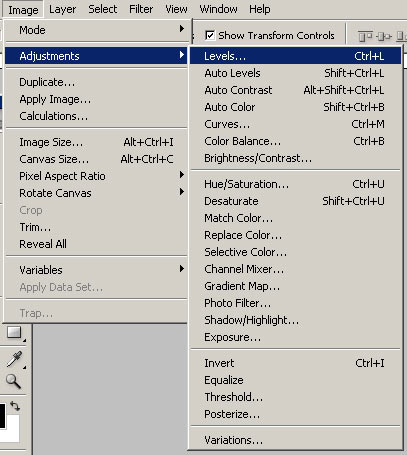Choose Apply Image...
Viewport: 407px width, 455px height.
point(96,99)
